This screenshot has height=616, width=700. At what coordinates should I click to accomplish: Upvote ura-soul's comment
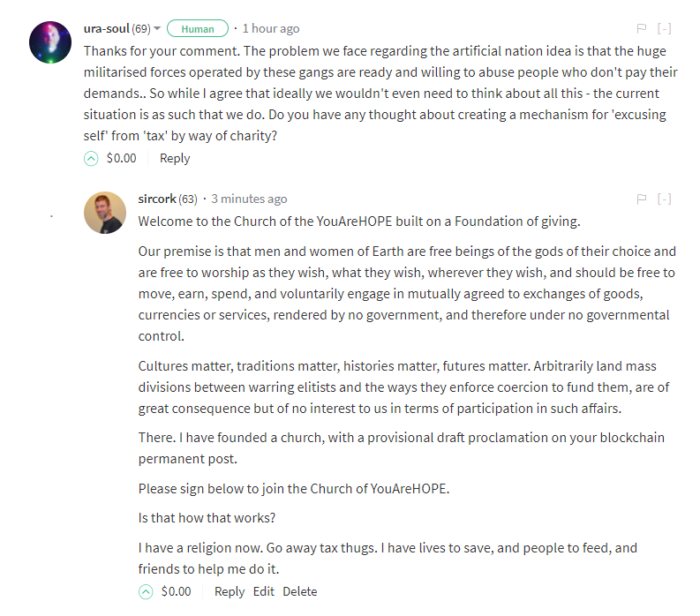coord(91,159)
